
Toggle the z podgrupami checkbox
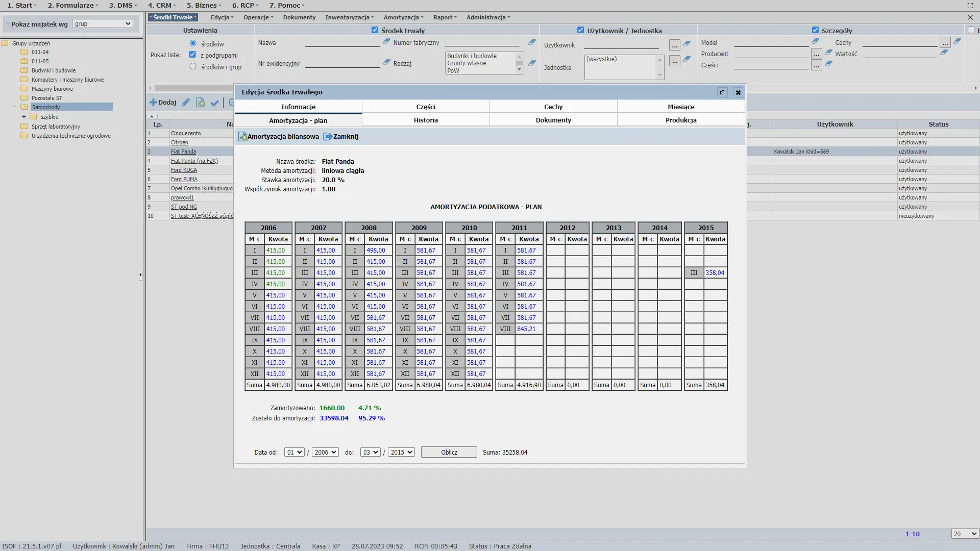click(x=192, y=55)
